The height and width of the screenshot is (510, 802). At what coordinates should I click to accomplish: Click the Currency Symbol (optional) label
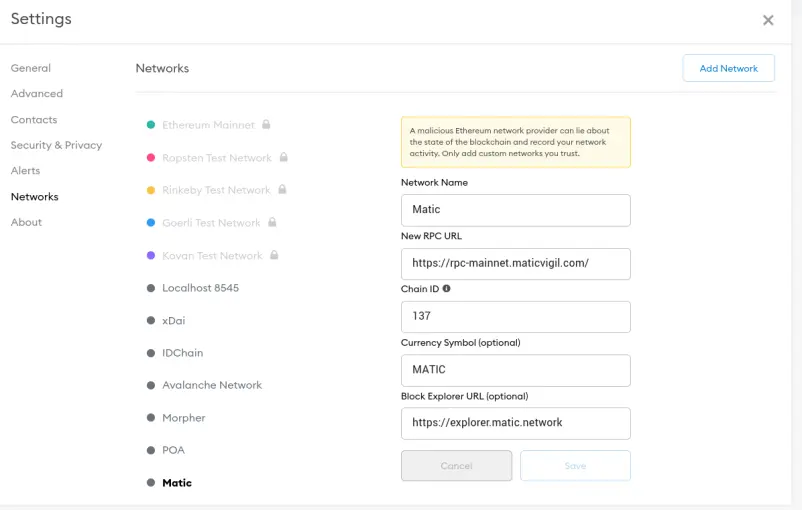pyautogui.click(x=460, y=342)
